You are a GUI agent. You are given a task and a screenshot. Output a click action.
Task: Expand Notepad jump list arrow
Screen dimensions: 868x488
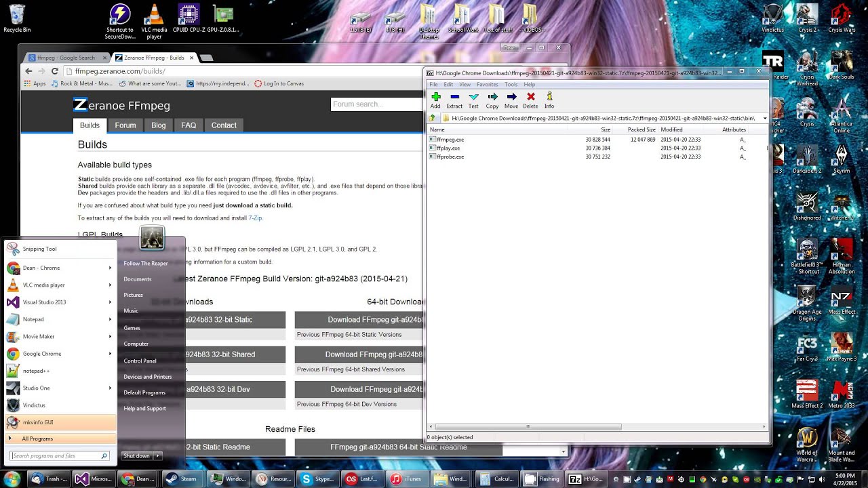(110, 319)
